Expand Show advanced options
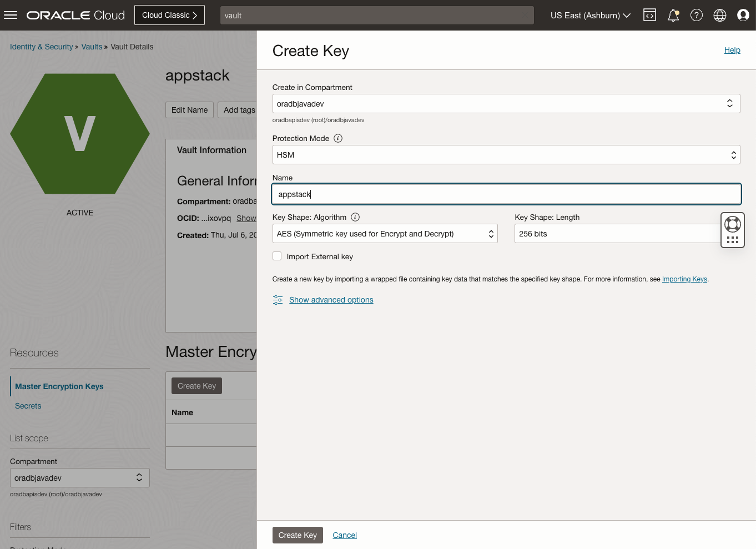Image resolution: width=756 pixels, height=549 pixels. (x=331, y=300)
